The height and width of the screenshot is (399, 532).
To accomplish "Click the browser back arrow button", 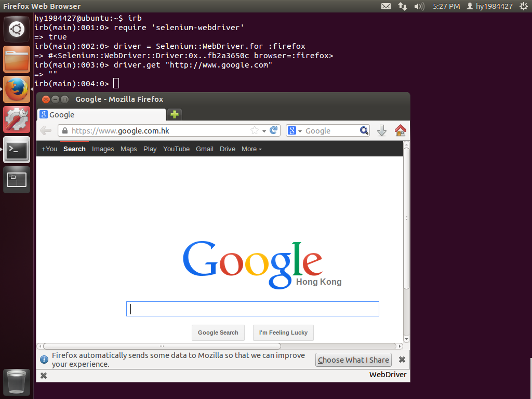I will tap(46, 130).
